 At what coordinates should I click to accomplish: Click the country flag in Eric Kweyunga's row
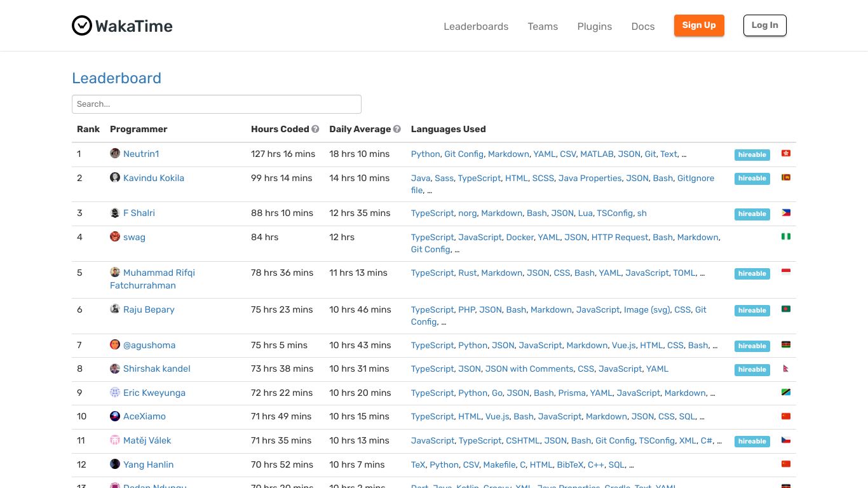(x=786, y=392)
